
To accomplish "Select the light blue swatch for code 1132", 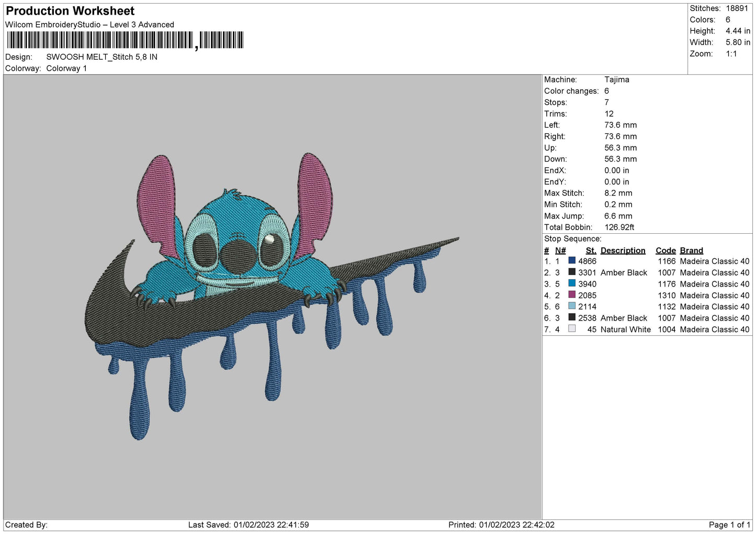I will pos(572,306).
